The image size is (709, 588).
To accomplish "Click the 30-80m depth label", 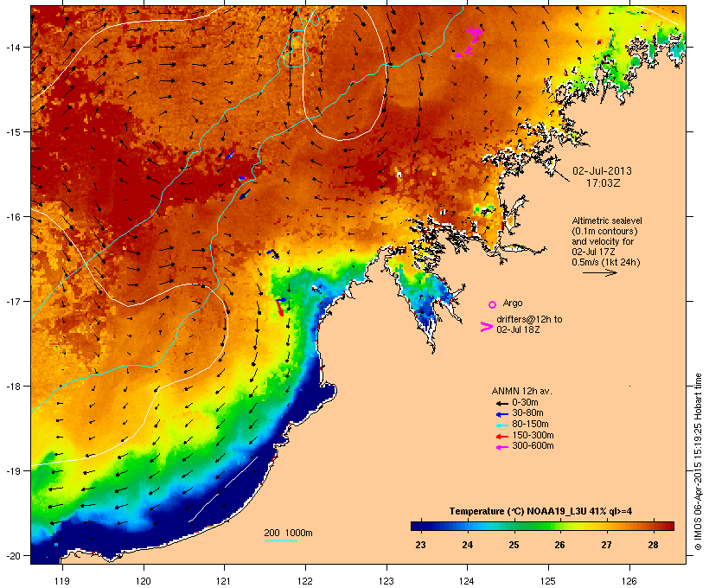I will coord(527,413).
